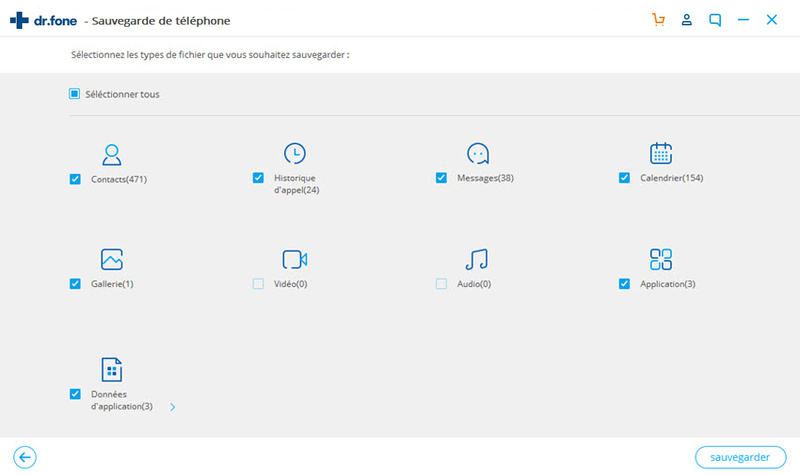Uncheck the Gallerie(1) checkbox
This screenshot has height=475, width=800.
75,284
